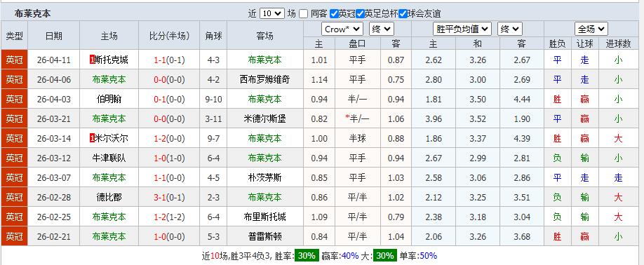Click the 布莱克本 team title

[x=32, y=13]
